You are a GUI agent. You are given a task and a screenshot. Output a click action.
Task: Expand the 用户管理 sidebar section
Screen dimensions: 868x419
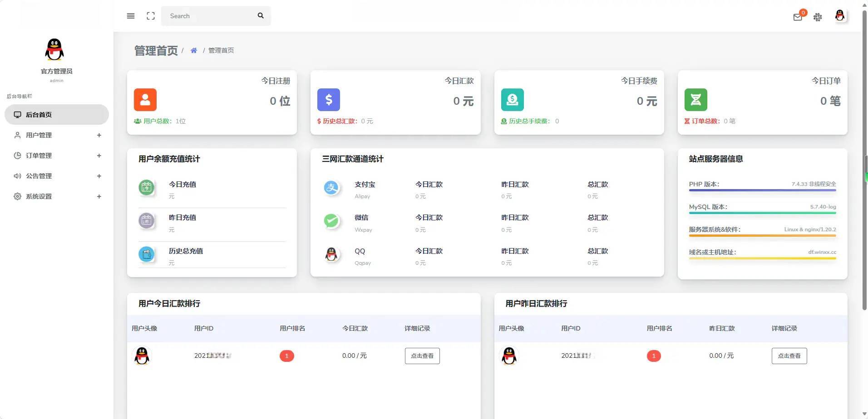56,135
